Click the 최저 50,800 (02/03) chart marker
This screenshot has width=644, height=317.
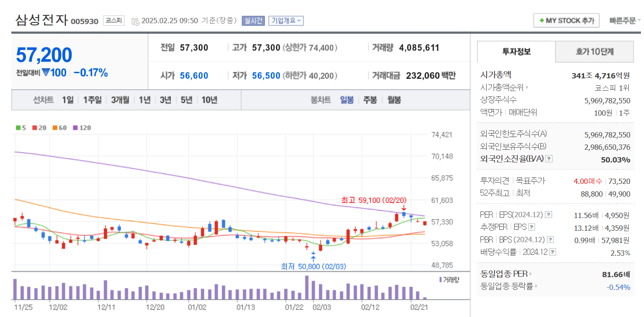[313, 266]
